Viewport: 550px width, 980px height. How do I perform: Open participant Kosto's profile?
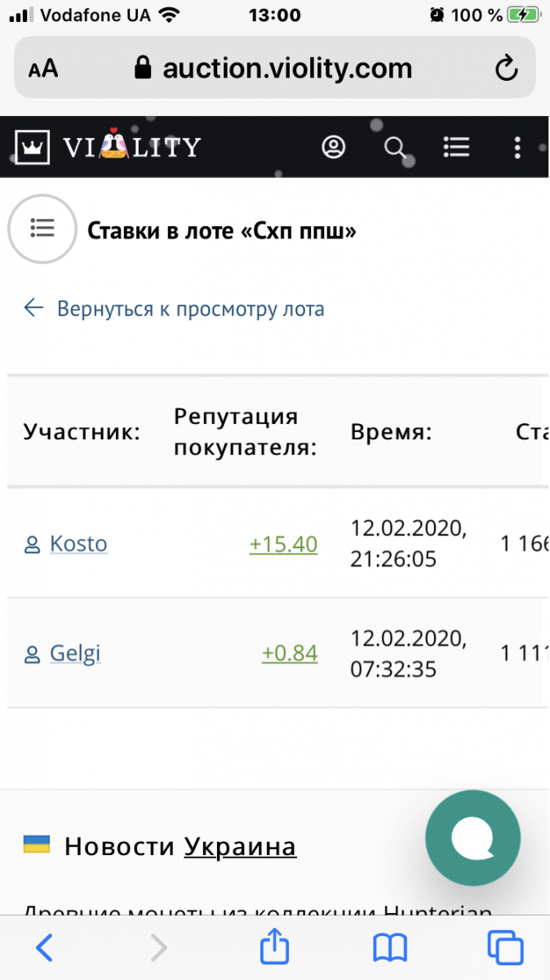(x=78, y=544)
